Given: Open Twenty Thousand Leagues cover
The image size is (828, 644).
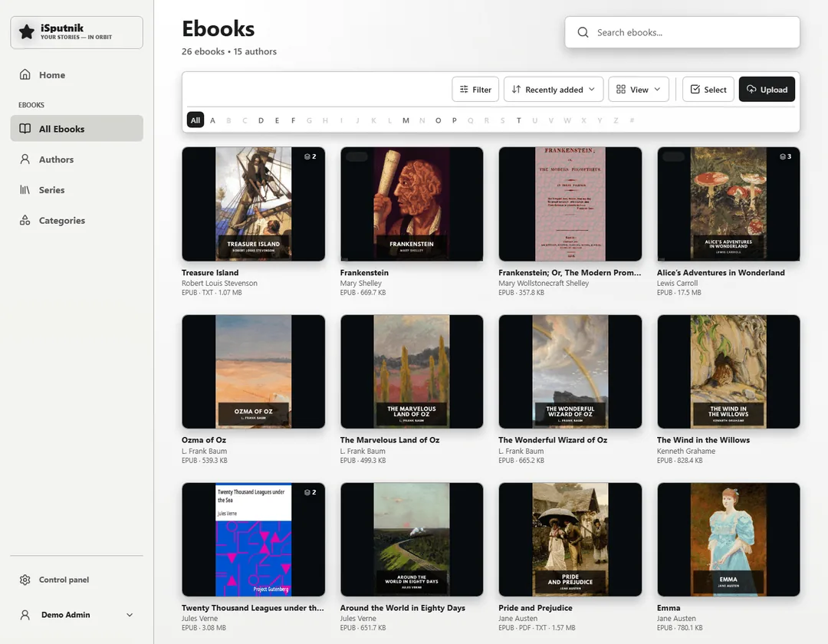Looking at the screenshot, I should [254, 540].
